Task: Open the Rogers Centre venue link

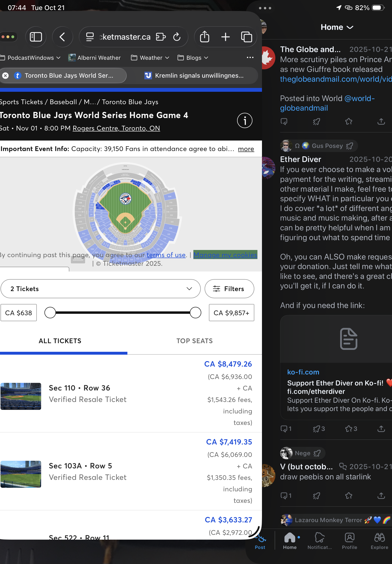Action: tap(116, 128)
